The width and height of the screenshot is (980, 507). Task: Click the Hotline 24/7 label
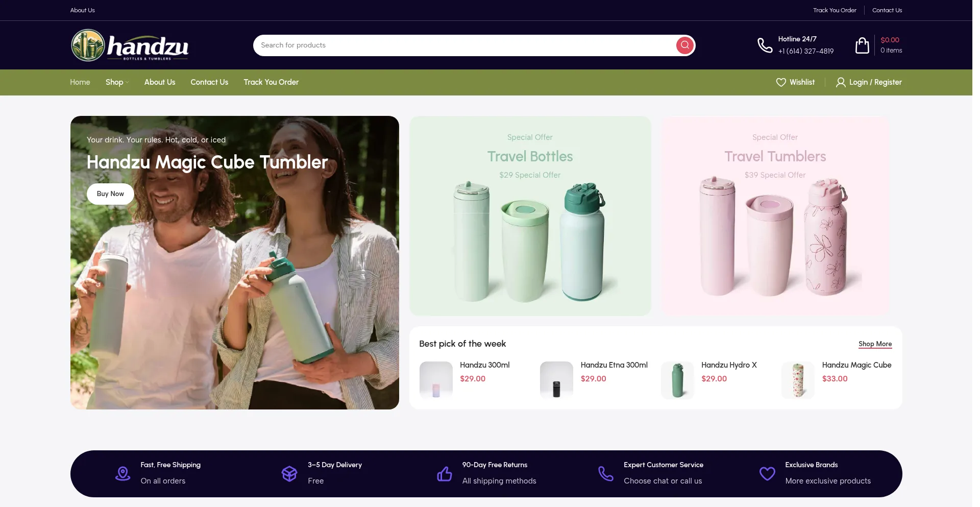click(797, 39)
